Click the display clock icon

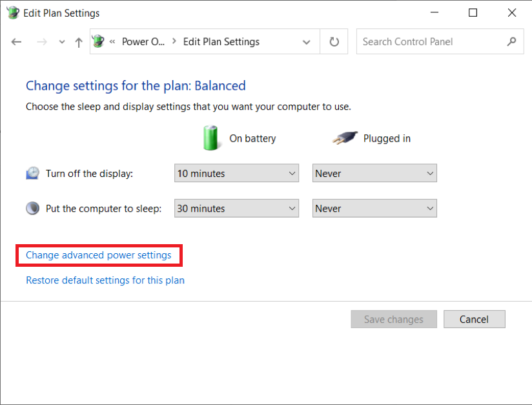click(32, 173)
